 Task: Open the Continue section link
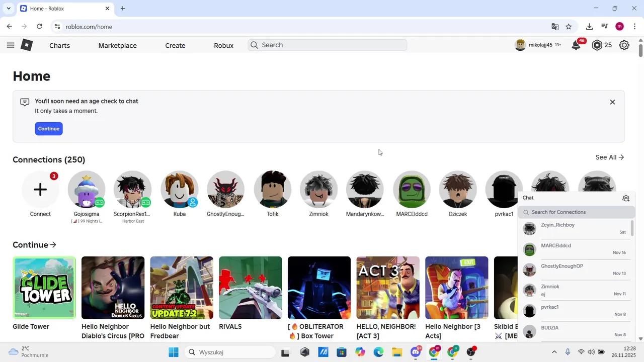point(34,245)
